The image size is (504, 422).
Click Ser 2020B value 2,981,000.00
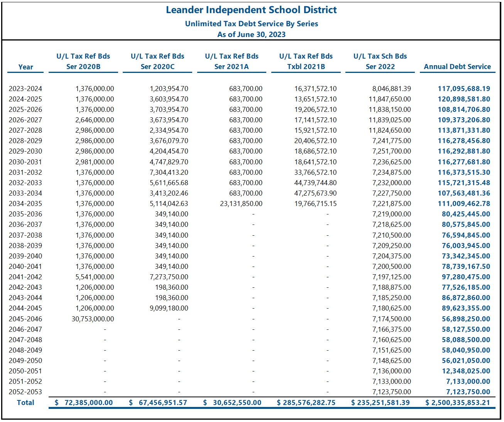point(95,162)
